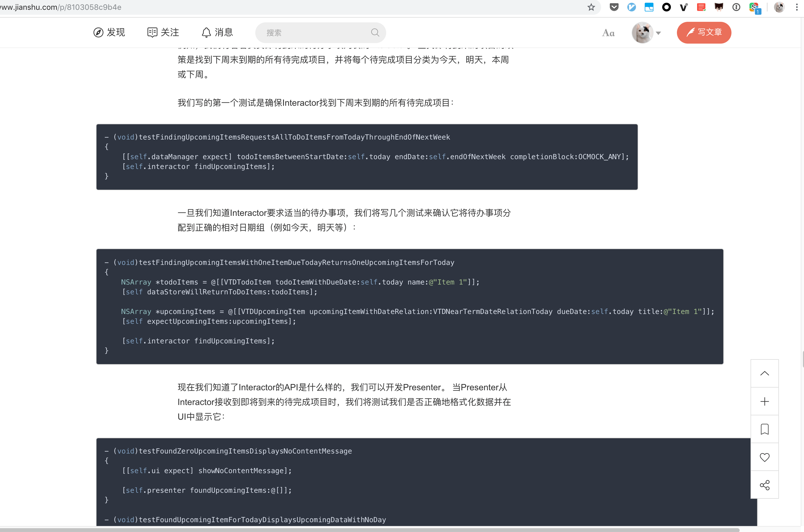Expand the avatar dropdown arrow
The width and height of the screenshot is (804, 532).
click(659, 33)
